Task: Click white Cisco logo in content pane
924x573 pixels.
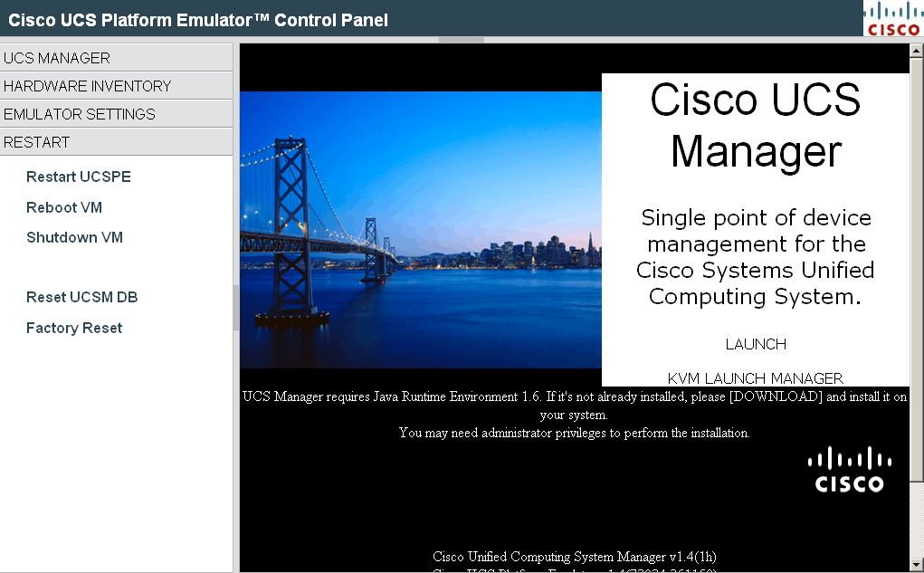Action: (x=849, y=469)
